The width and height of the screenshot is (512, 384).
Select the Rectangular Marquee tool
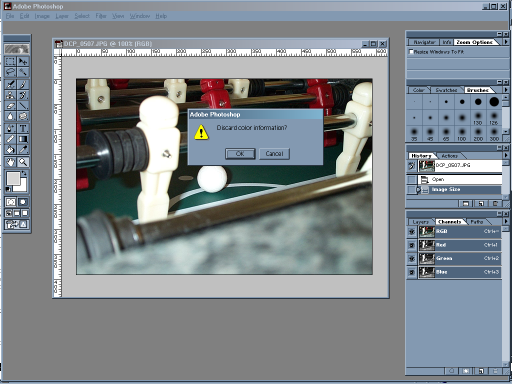pos(10,62)
